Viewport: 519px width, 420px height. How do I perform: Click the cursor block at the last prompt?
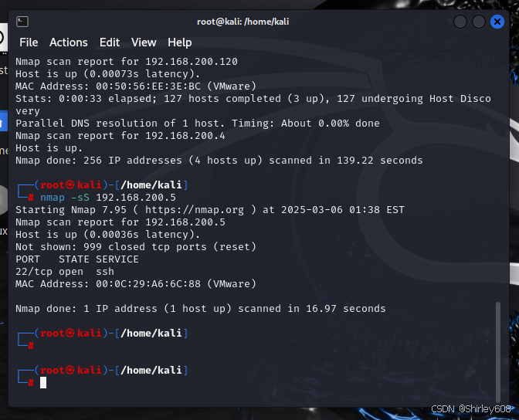pos(43,383)
